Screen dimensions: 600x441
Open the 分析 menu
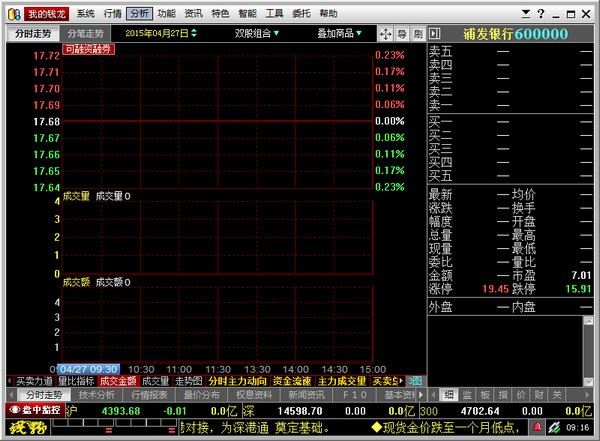139,14
